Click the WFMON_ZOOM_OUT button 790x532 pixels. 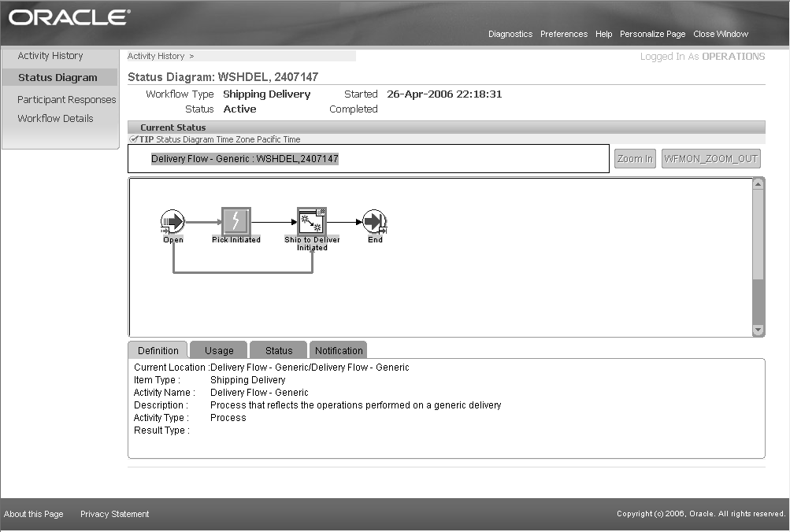(x=711, y=158)
